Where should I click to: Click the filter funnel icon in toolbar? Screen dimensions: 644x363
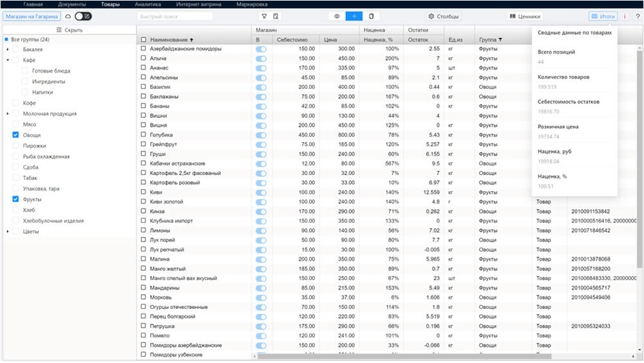click(264, 17)
